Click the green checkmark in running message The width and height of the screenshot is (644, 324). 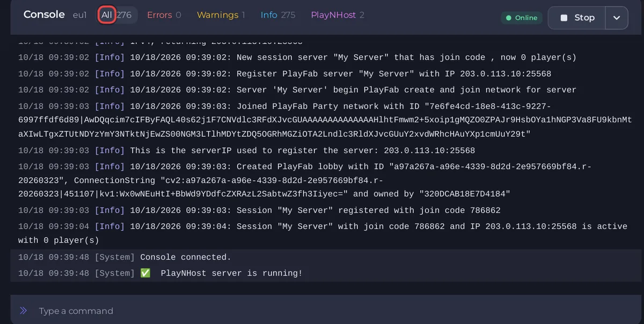pos(145,273)
